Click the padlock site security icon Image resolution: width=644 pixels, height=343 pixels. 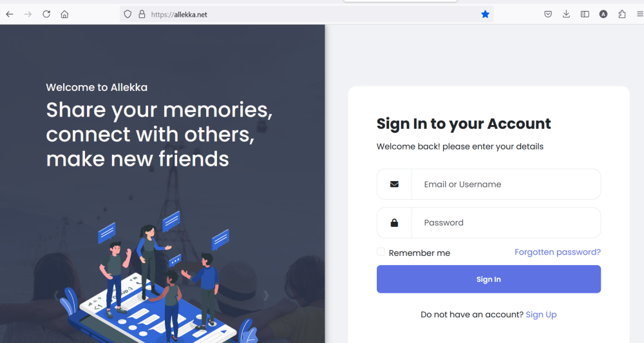pos(142,14)
